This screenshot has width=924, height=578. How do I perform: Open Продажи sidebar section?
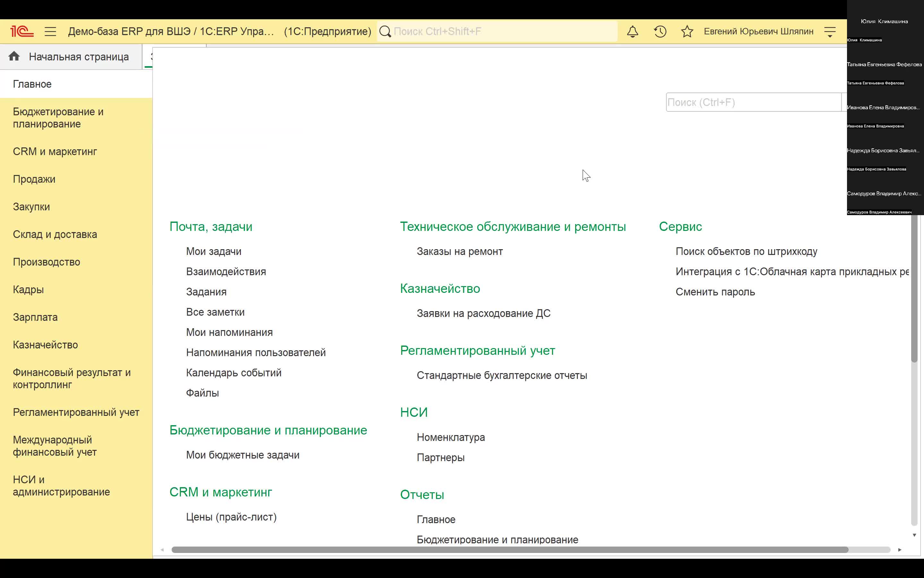click(x=76, y=179)
